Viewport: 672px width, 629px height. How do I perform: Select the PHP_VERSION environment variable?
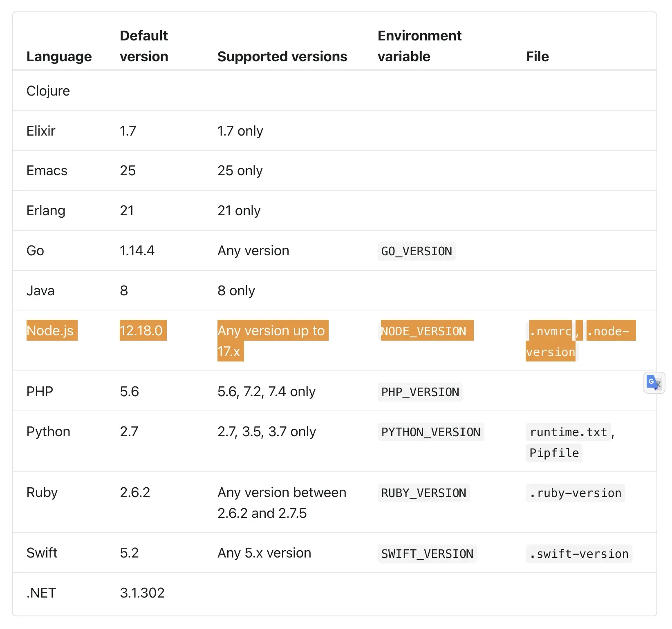[x=420, y=392]
